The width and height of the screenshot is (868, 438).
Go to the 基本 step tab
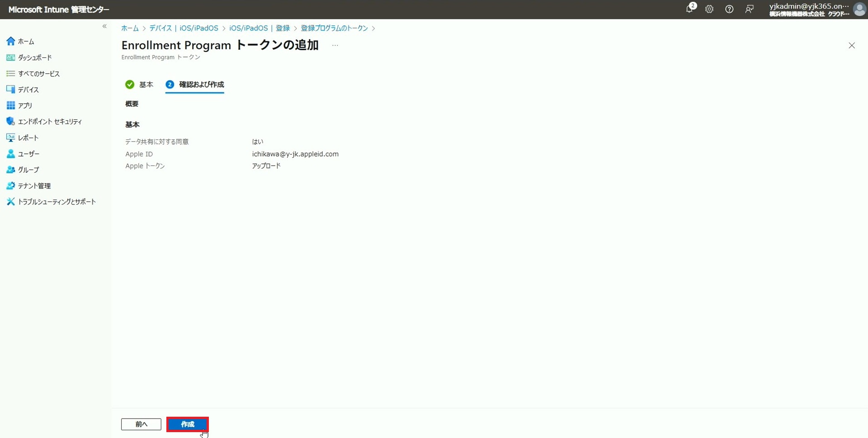[x=140, y=84]
